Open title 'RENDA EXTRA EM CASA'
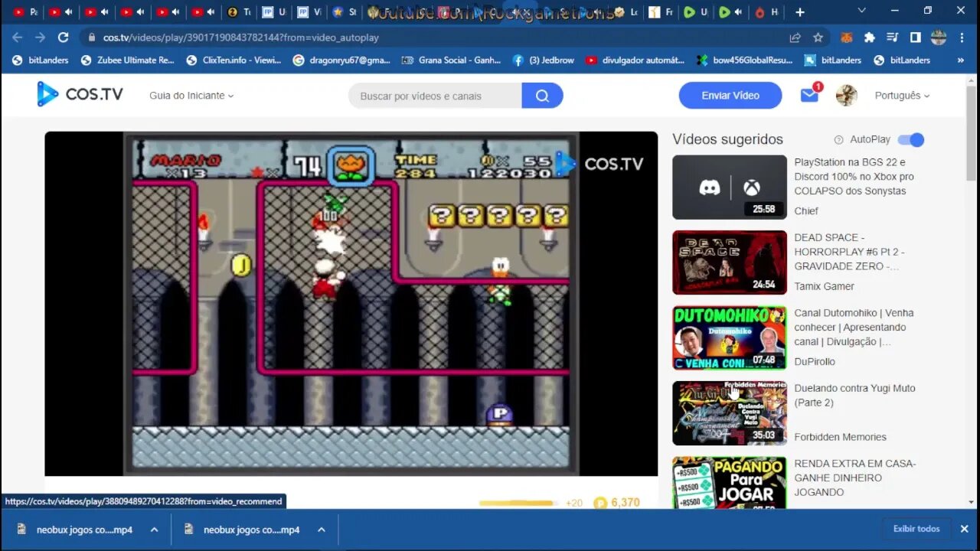The height and width of the screenshot is (551, 980). click(x=855, y=478)
